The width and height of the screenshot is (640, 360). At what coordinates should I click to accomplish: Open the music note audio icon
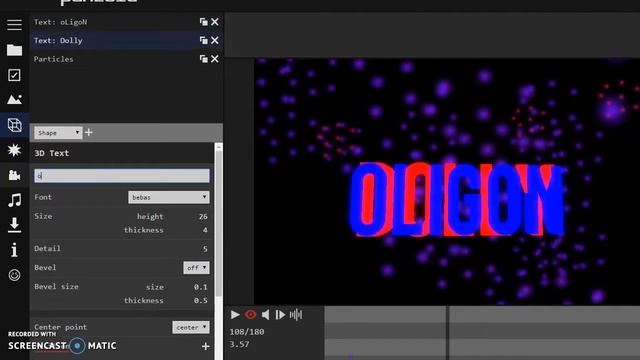point(14,200)
